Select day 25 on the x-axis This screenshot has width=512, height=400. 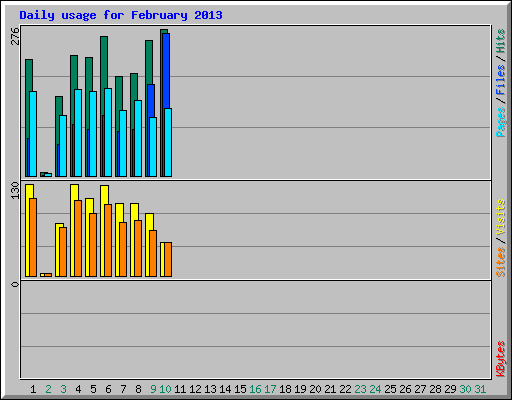[x=390, y=389]
